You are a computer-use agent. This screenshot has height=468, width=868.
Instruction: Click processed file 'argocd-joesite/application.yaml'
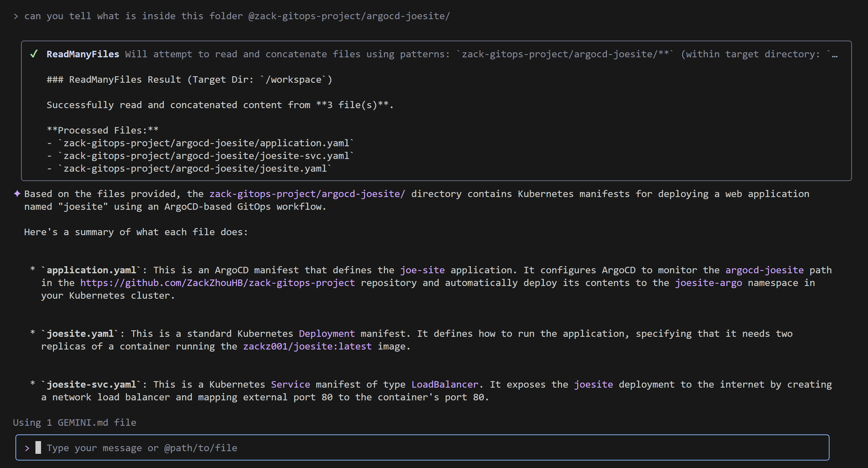[206, 143]
